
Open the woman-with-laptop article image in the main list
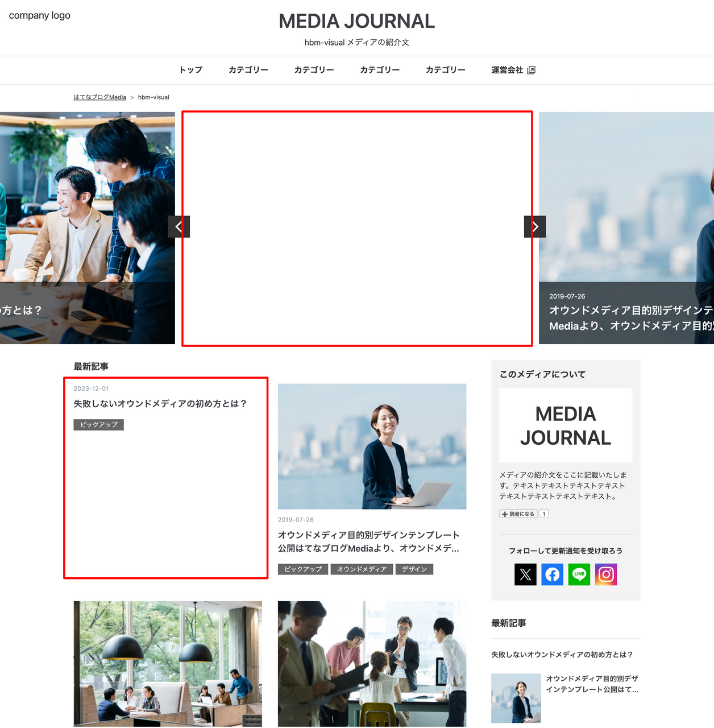point(372,446)
